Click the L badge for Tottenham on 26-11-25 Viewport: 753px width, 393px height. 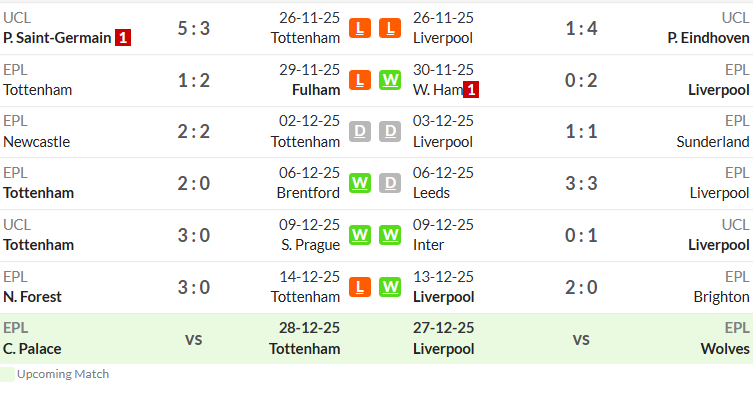click(360, 28)
